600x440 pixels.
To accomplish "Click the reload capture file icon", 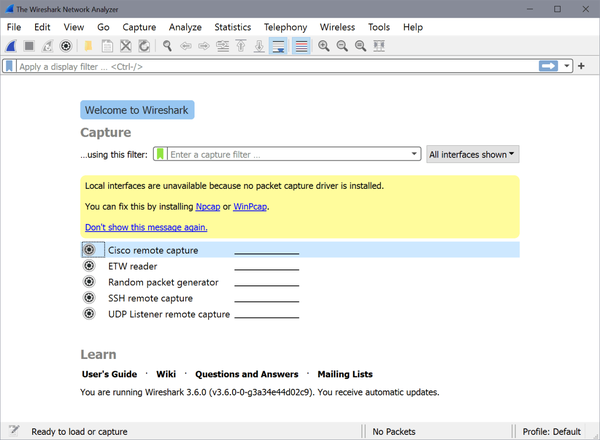I will click(x=144, y=46).
